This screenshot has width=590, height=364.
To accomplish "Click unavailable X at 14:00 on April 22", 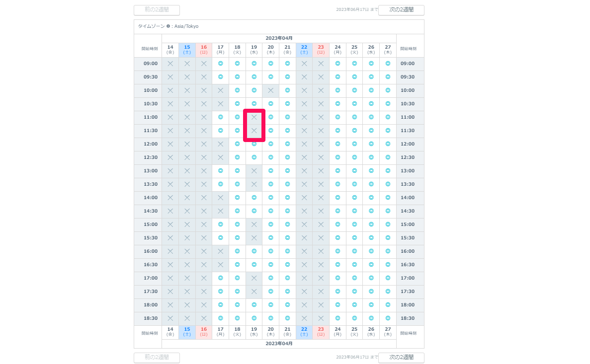I will pyautogui.click(x=304, y=198).
